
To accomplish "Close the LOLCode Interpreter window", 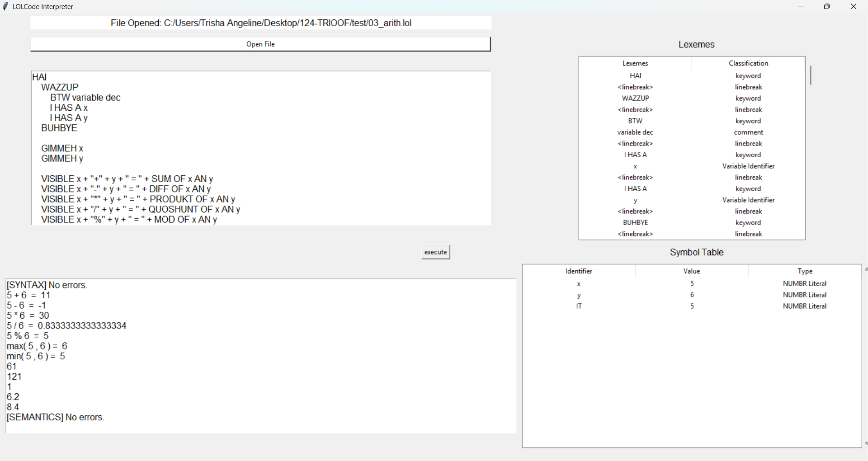I will point(853,6).
